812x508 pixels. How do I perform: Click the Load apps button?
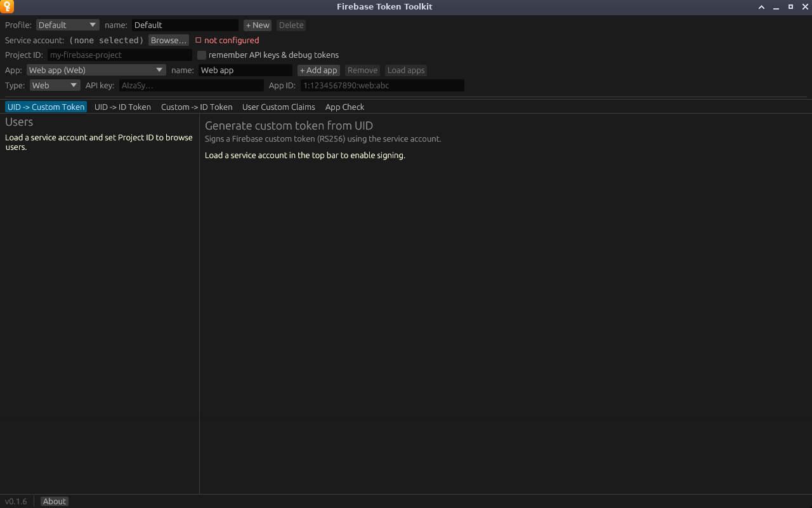(x=406, y=70)
